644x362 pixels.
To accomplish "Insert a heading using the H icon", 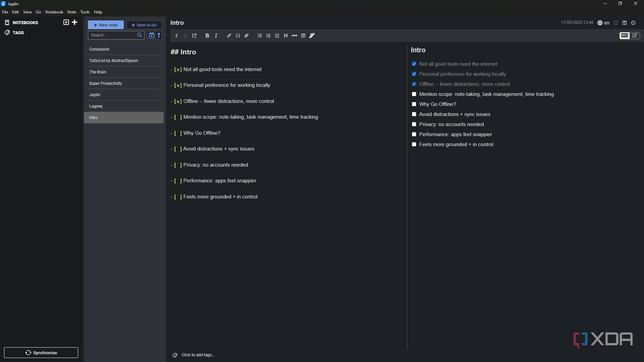I will coord(286,36).
